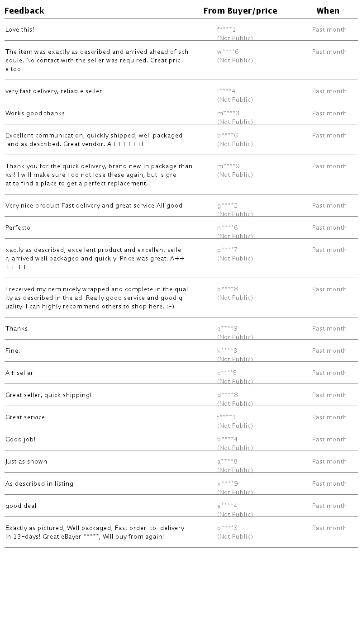Click buyer l****4 username

pos(226,91)
